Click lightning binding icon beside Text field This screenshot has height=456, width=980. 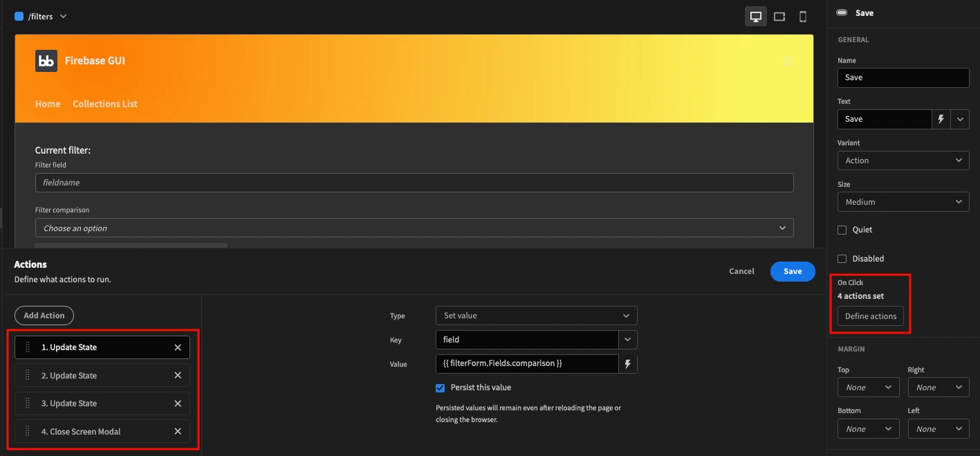click(941, 119)
